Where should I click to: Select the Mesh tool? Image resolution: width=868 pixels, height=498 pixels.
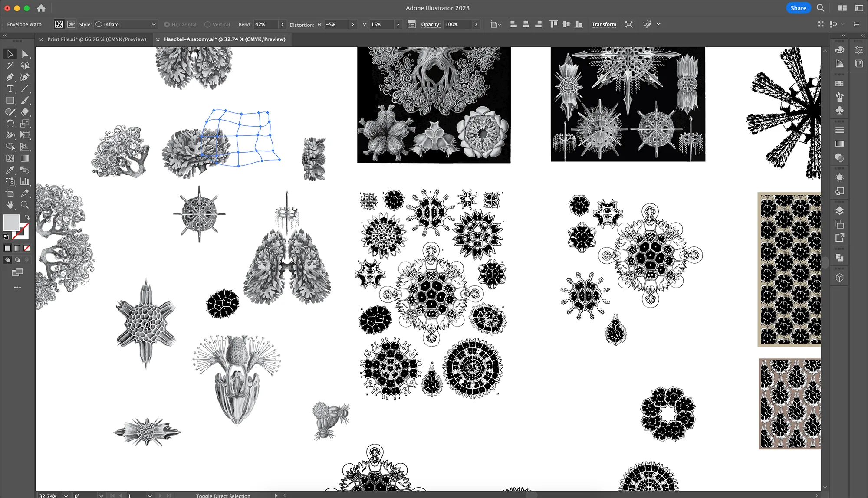(x=10, y=158)
